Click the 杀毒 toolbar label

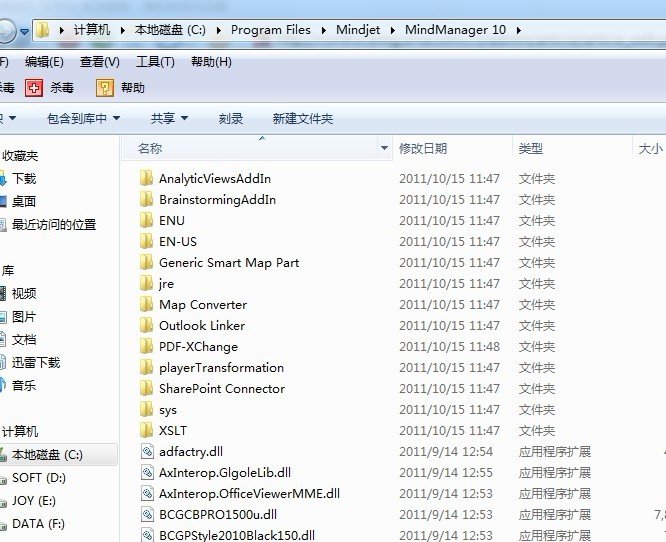pos(62,88)
